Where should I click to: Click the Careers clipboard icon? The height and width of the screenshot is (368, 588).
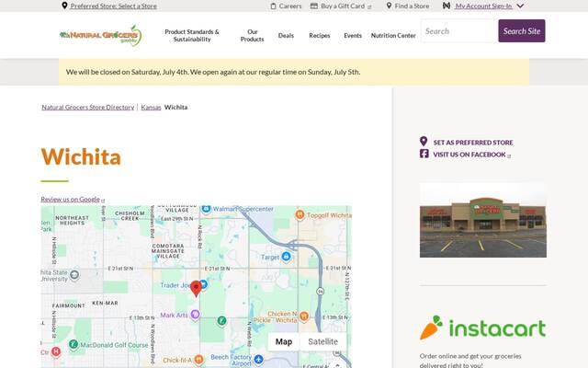274,6
